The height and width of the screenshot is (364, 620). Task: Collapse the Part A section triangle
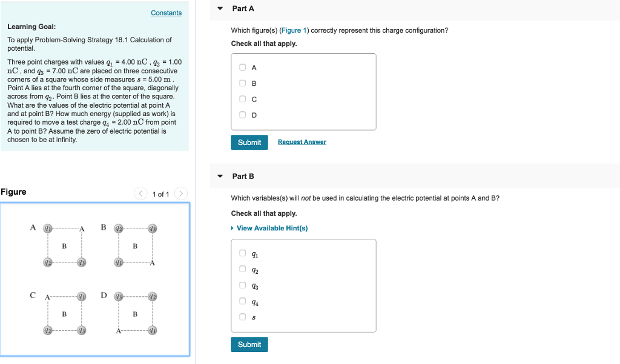[219, 8]
